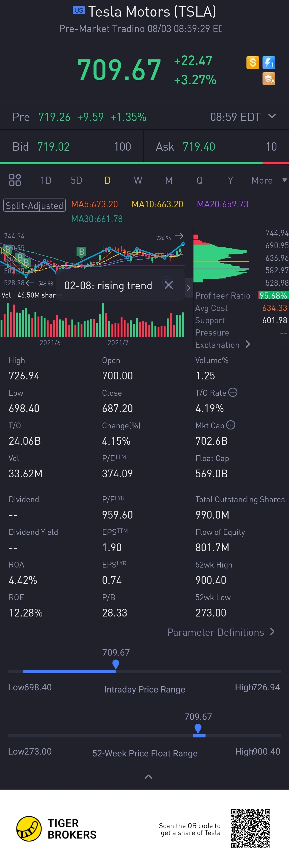
Task: Tap the orange dollar sign icon
Action: (253, 62)
